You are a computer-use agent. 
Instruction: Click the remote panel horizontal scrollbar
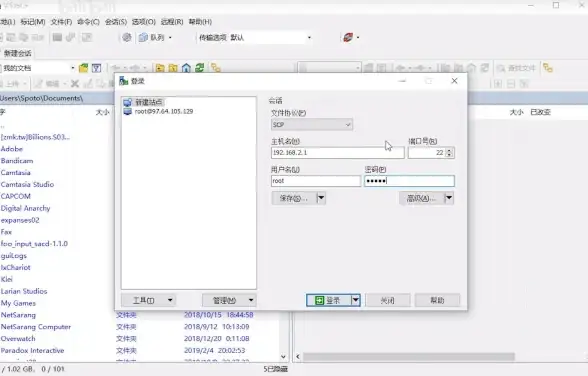(x=409, y=357)
